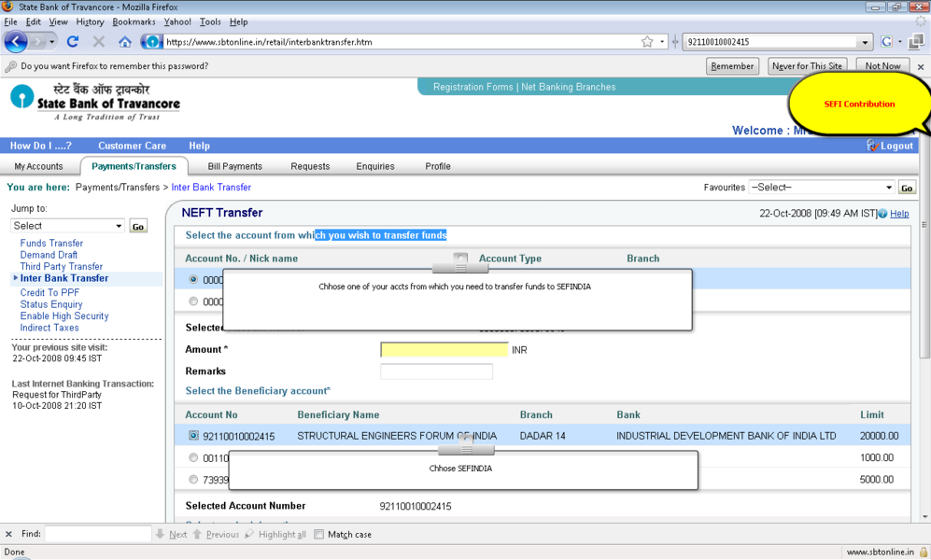Go to the Firefox Home icon
This screenshot has width=931, height=560.
pos(125,42)
